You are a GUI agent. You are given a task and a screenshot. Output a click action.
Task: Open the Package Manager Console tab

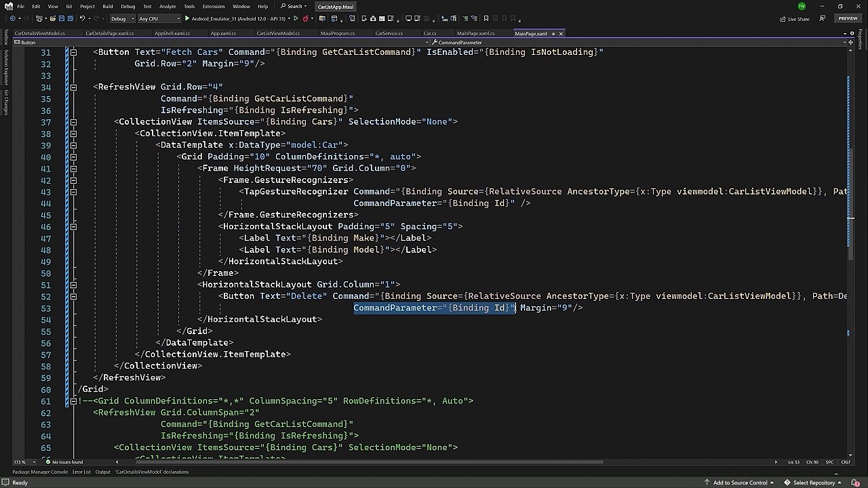[x=40, y=472]
